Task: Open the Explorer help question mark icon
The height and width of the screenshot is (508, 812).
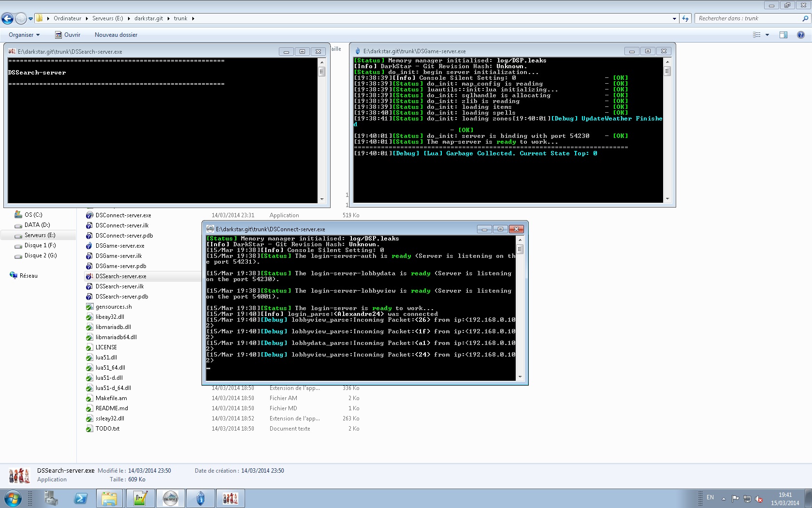Action: tap(800, 35)
